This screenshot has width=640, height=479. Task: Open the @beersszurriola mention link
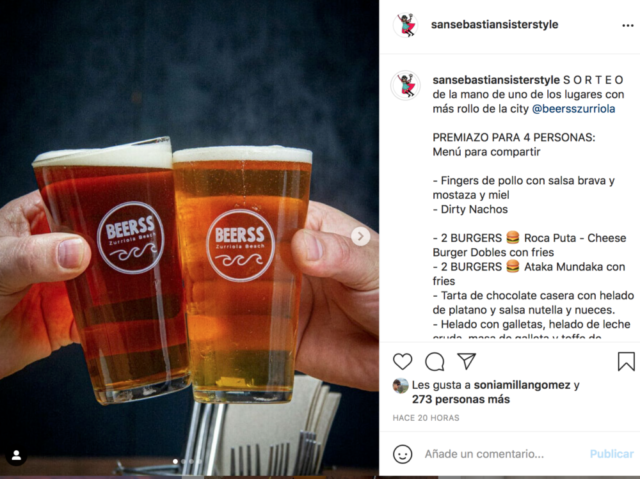(573, 109)
